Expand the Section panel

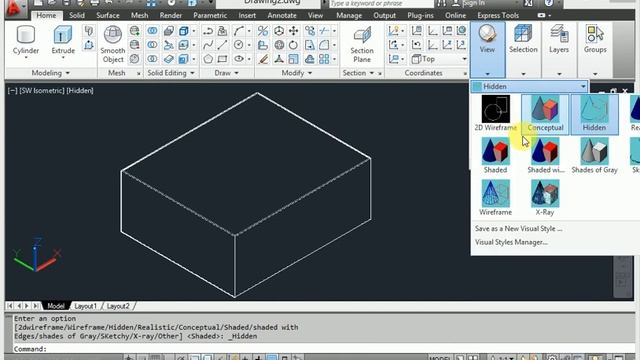358,73
